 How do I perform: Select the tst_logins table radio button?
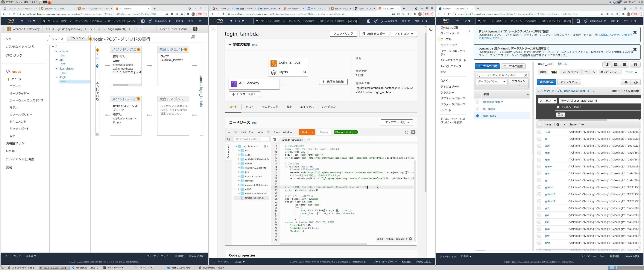[477, 109]
